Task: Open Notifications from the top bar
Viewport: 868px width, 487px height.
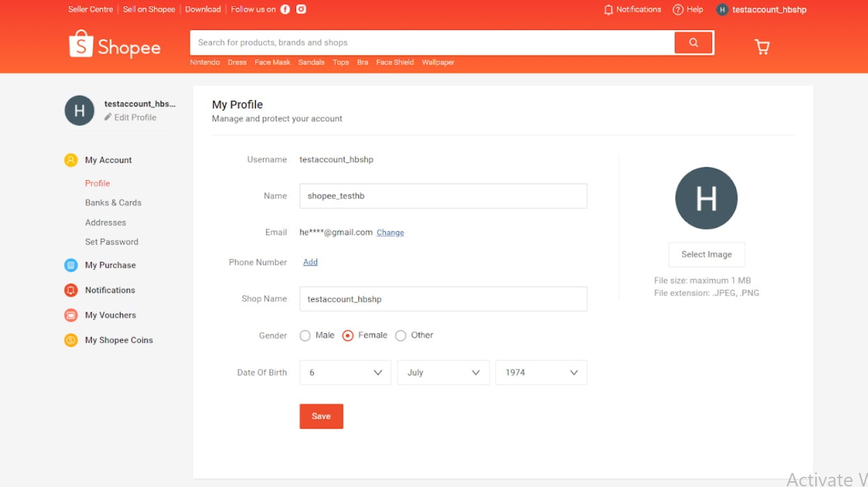Action: (x=632, y=9)
